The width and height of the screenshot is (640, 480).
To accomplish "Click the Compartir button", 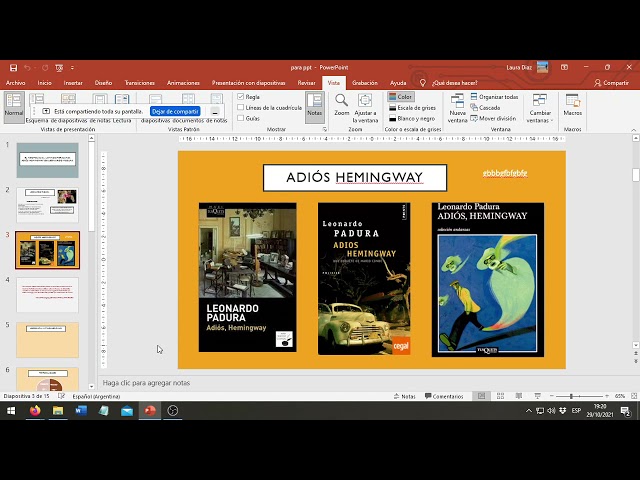I will coord(611,83).
